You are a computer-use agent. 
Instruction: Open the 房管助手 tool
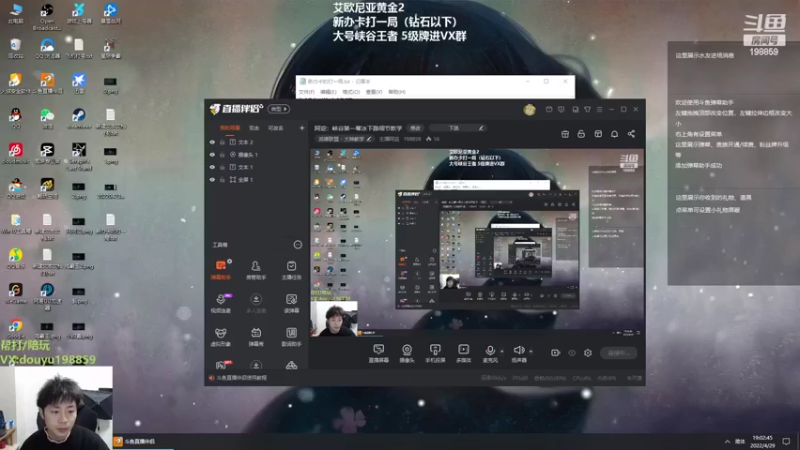click(256, 269)
